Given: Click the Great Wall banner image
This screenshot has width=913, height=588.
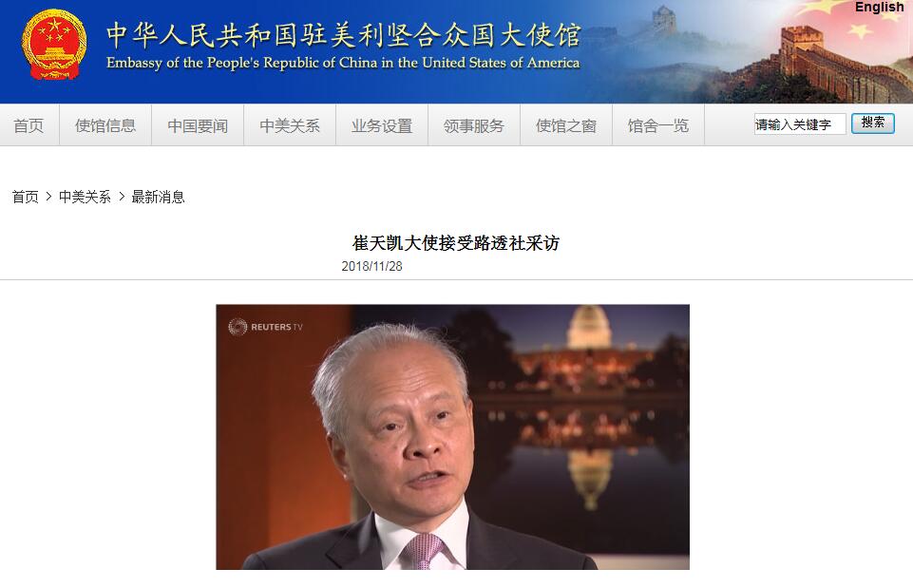Looking at the screenshot, I should [751, 52].
